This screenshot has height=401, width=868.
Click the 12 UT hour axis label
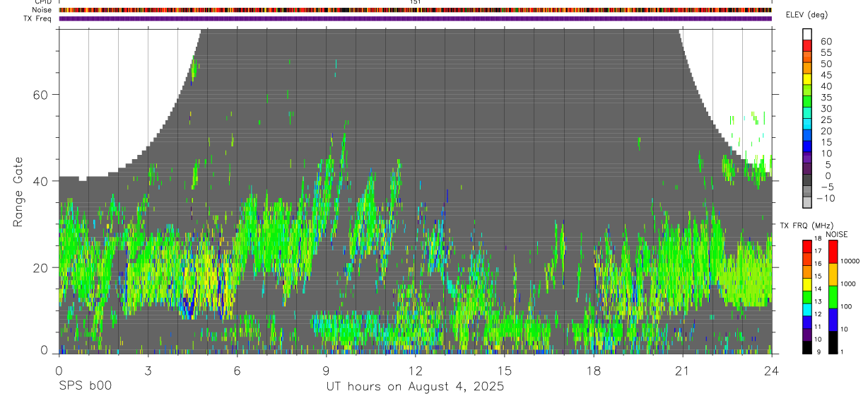click(415, 371)
